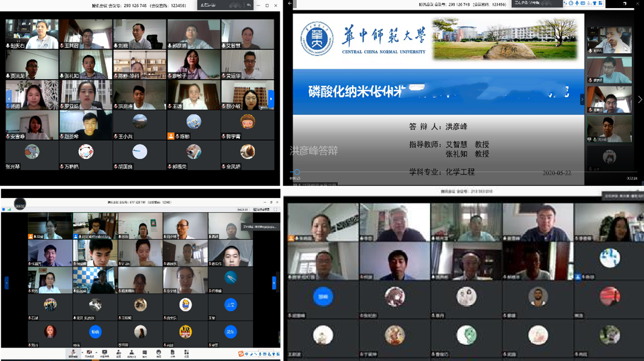Click the emoji reactions icon in bottom toolbar
Screen dimensions: 644x361
pyautogui.click(x=159, y=353)
